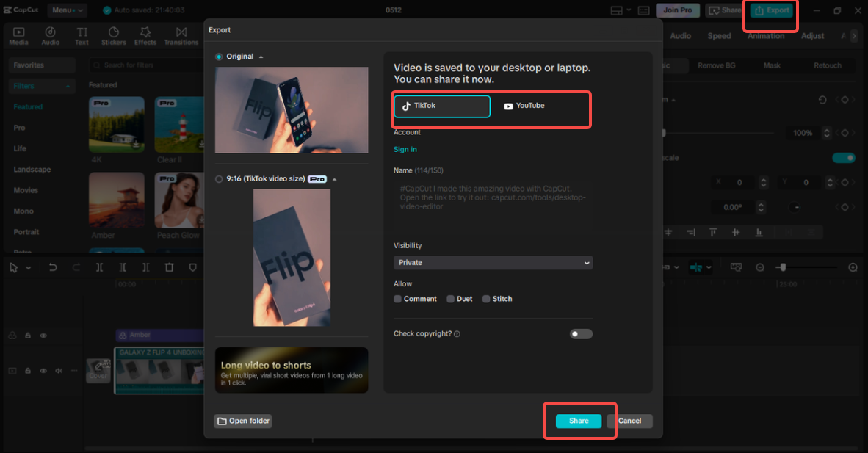The image size is (868, 453).
Task: Click the selection cursor tool
Action: coord(14,267)
